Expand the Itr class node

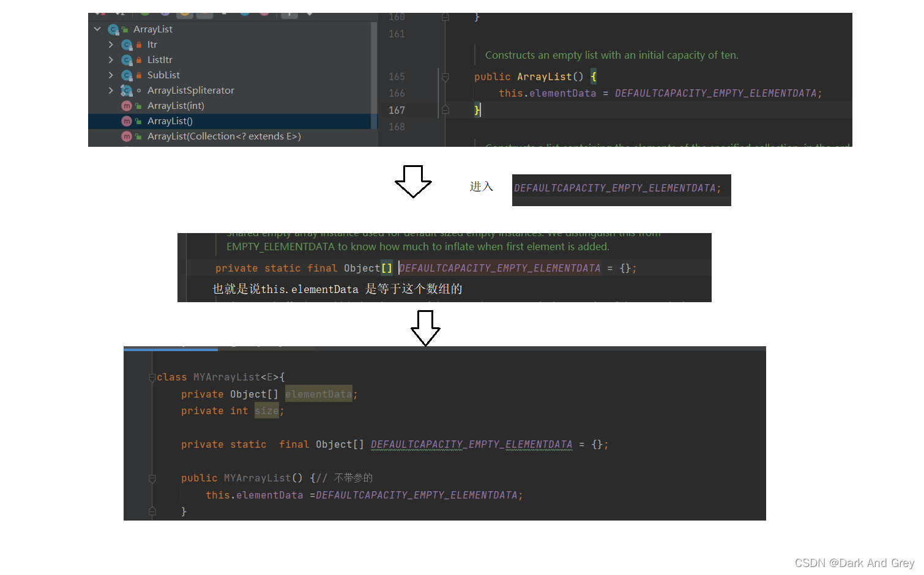pyautogui.click(x=111, y=45)
